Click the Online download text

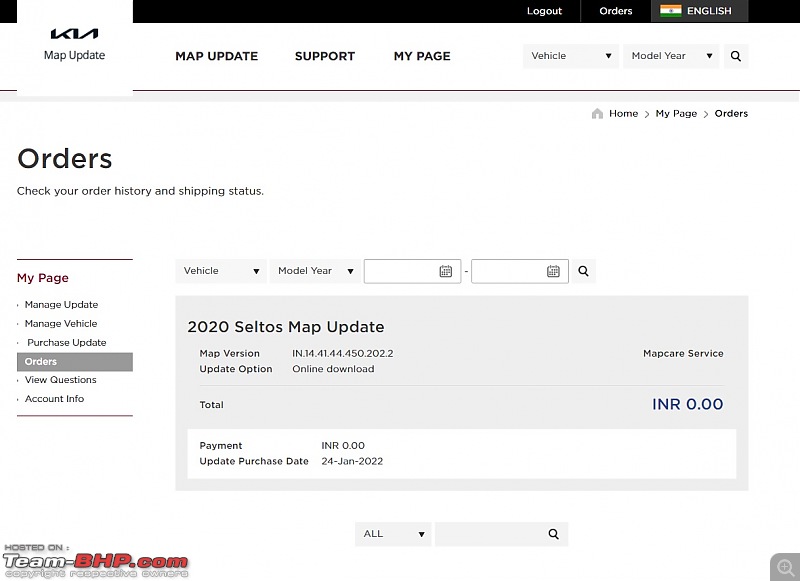tap(333, 369)
